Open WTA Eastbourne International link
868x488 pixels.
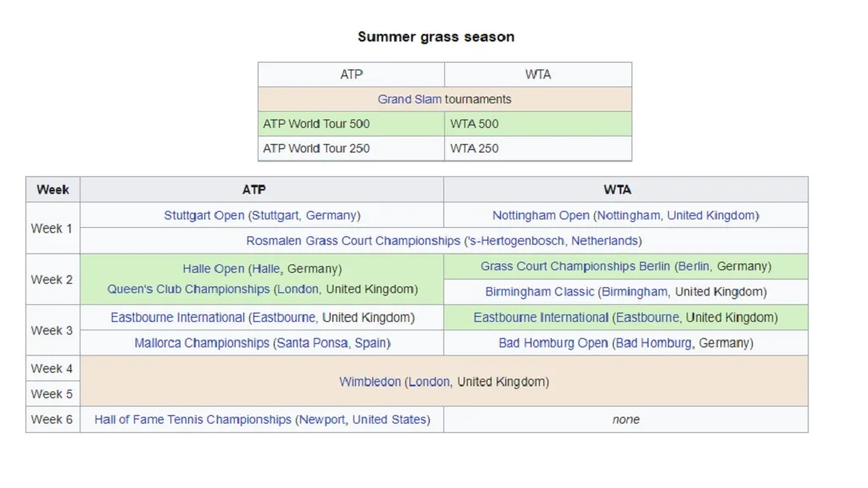[541, 318]
